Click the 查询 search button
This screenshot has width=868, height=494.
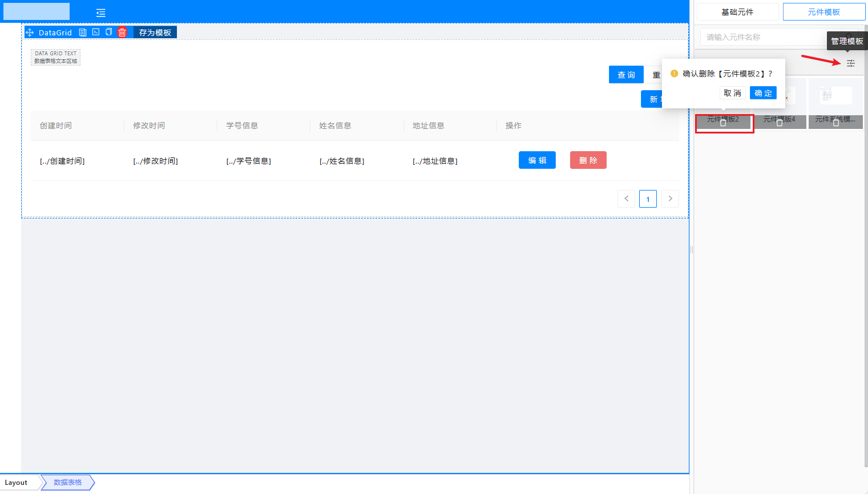pos(626,75)
